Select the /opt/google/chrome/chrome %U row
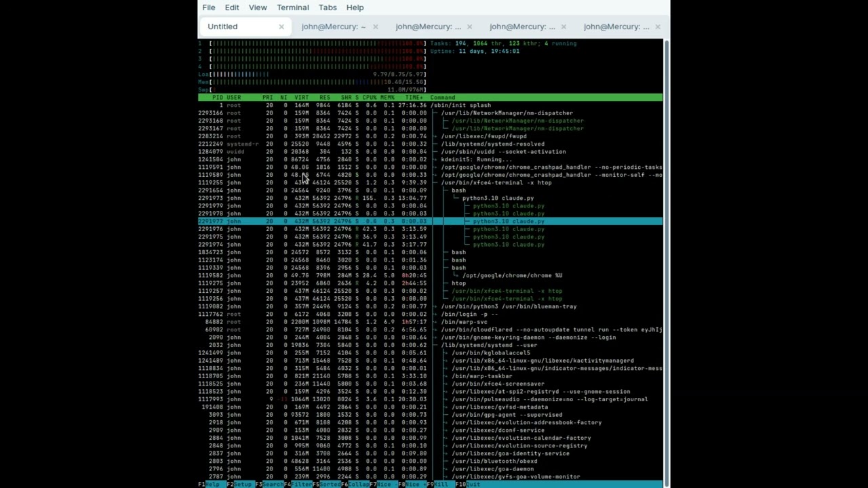This screenshot has height=488, width=868. point(430,275)
